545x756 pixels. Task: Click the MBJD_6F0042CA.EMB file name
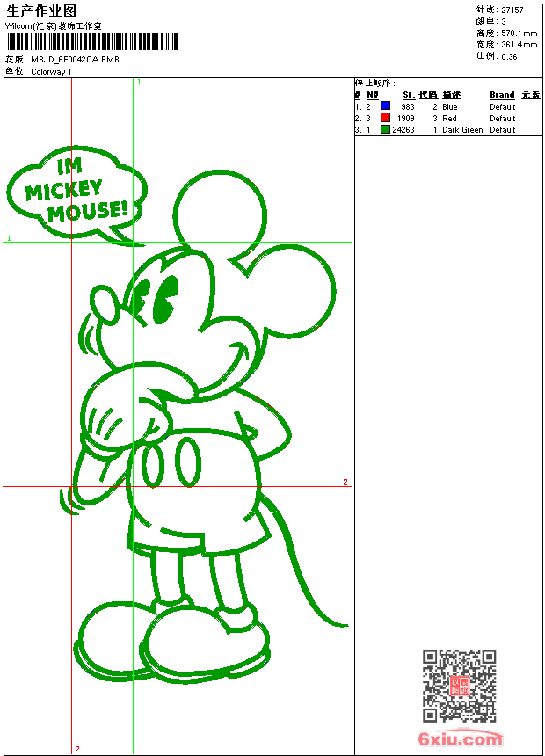click(x=75, y=60)
